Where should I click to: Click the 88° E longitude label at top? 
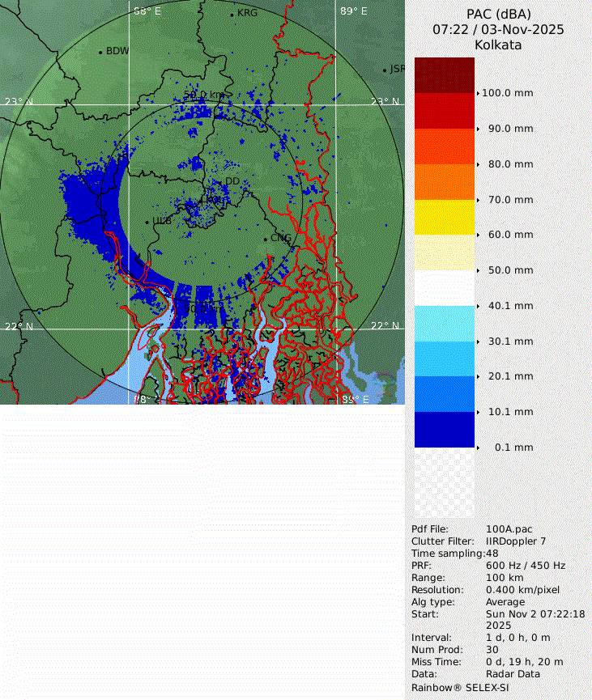click(147, 11)
